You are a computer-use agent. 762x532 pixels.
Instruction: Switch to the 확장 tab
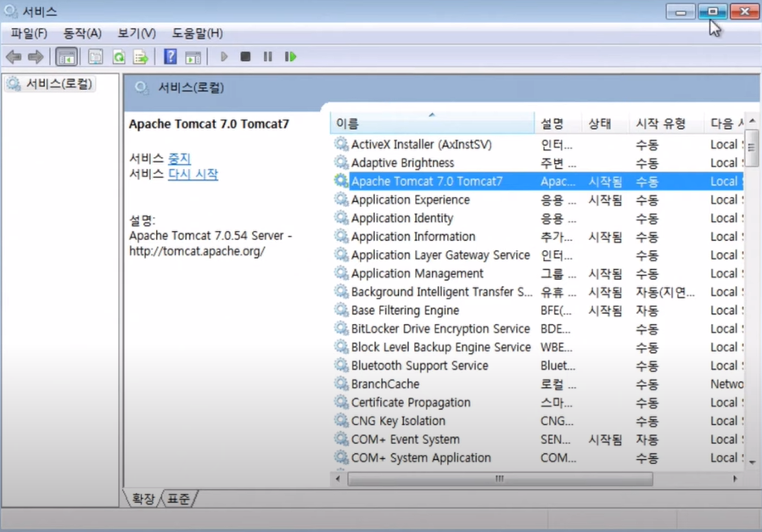(x=143, y=498)
